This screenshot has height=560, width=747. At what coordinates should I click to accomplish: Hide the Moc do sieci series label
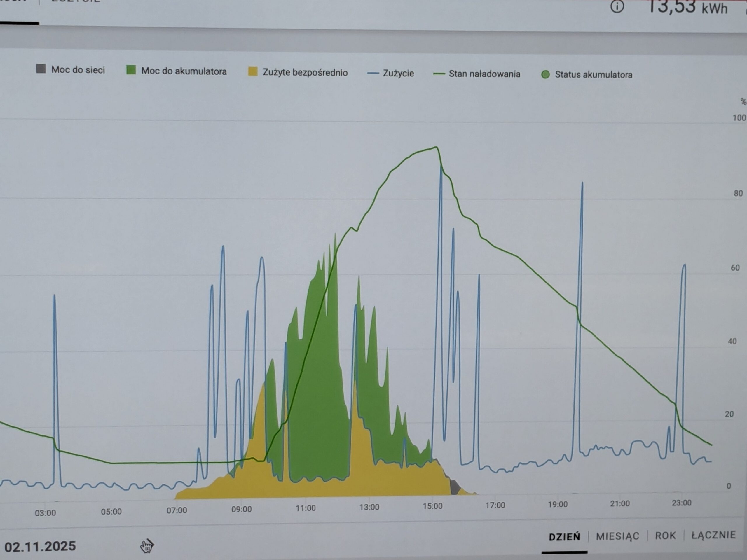point(78,70)
